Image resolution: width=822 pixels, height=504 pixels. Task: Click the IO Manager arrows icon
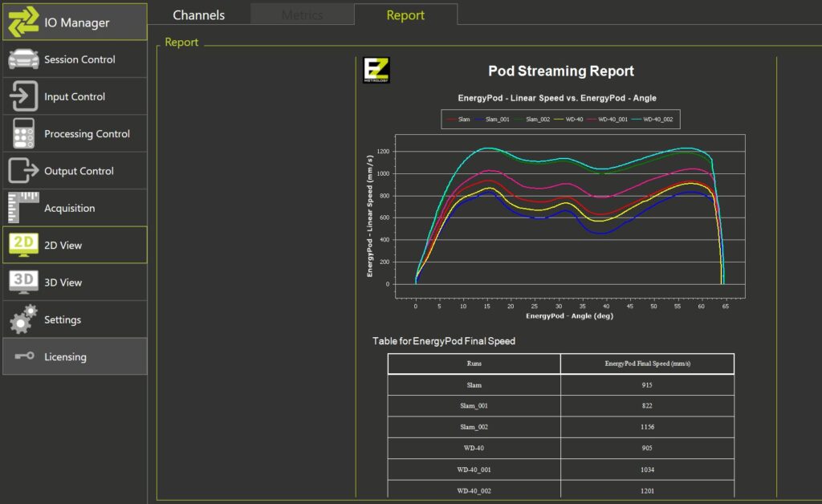tap(24, 22)
